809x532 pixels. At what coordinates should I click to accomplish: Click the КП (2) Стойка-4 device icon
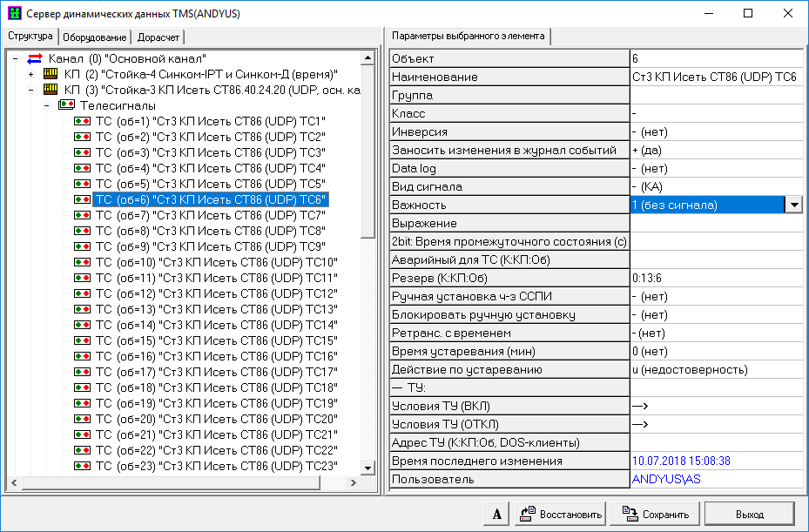click(x=51, y=74)
